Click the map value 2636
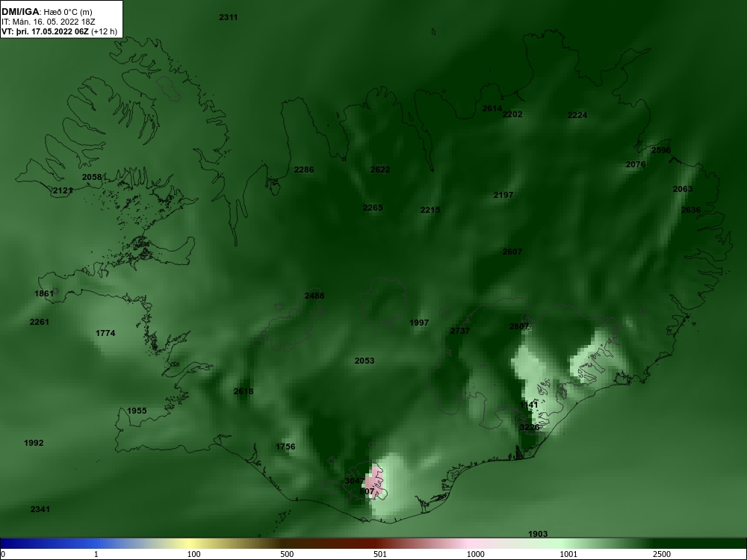The height and width of the screenshot is (560, 747). tap(691, 210)
